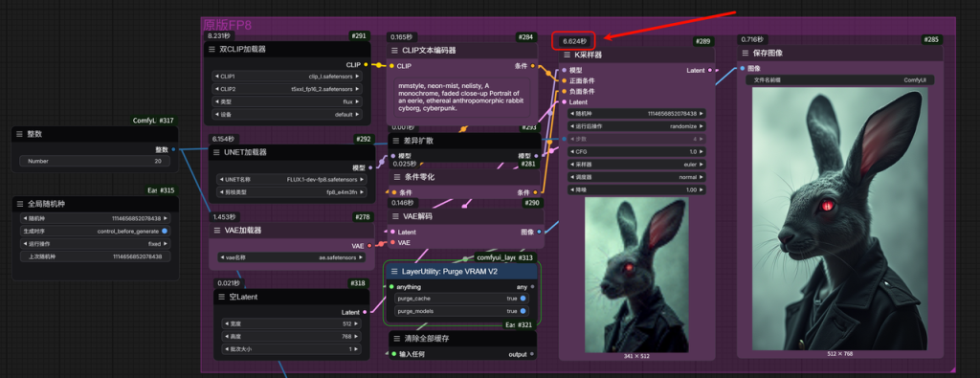Viewport: 980px width, 378px height.
Task: Decrease the CFG value with left arrow
Action: pos(572,151)
